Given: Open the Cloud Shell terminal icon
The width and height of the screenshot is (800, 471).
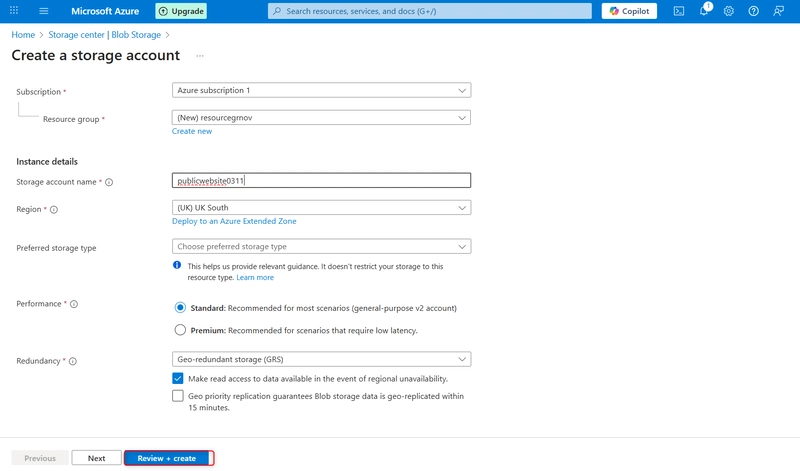Looking at the screenshot, I should 679,11.
